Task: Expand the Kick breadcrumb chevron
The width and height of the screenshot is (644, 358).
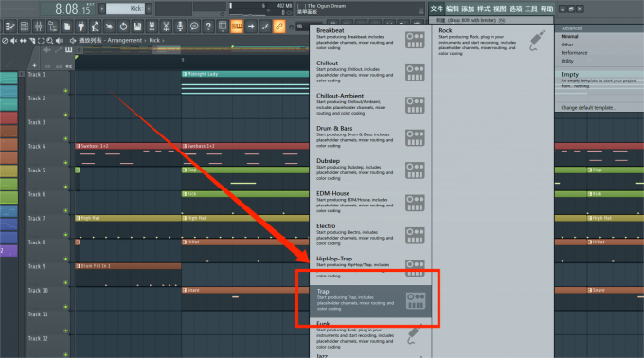Action: (163, 40)
